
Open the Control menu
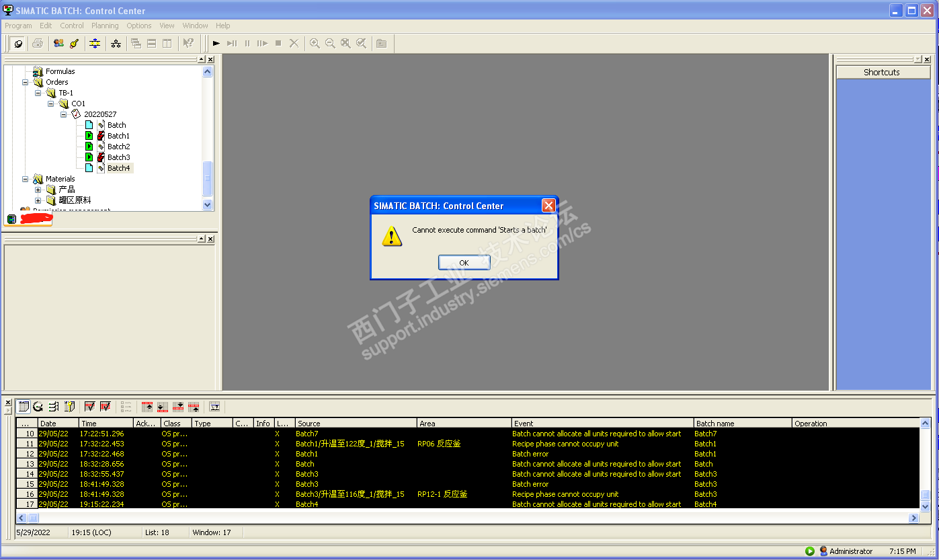(72, 26)
